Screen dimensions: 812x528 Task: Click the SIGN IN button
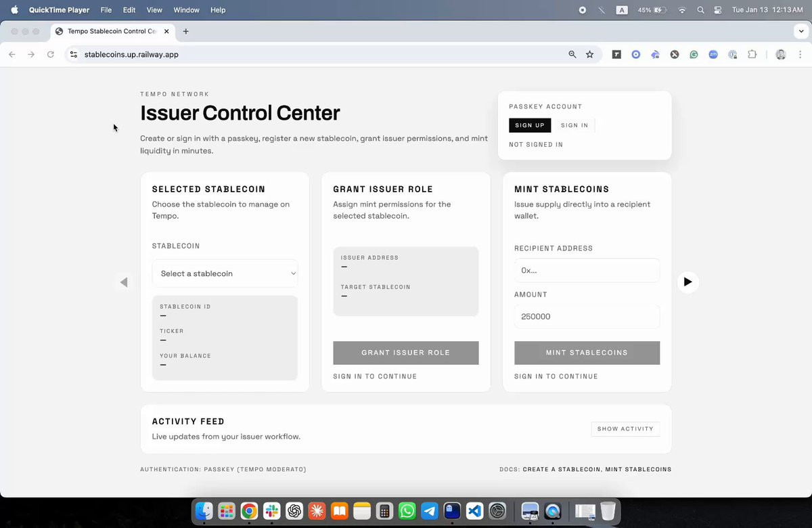[x=574, y=125]
